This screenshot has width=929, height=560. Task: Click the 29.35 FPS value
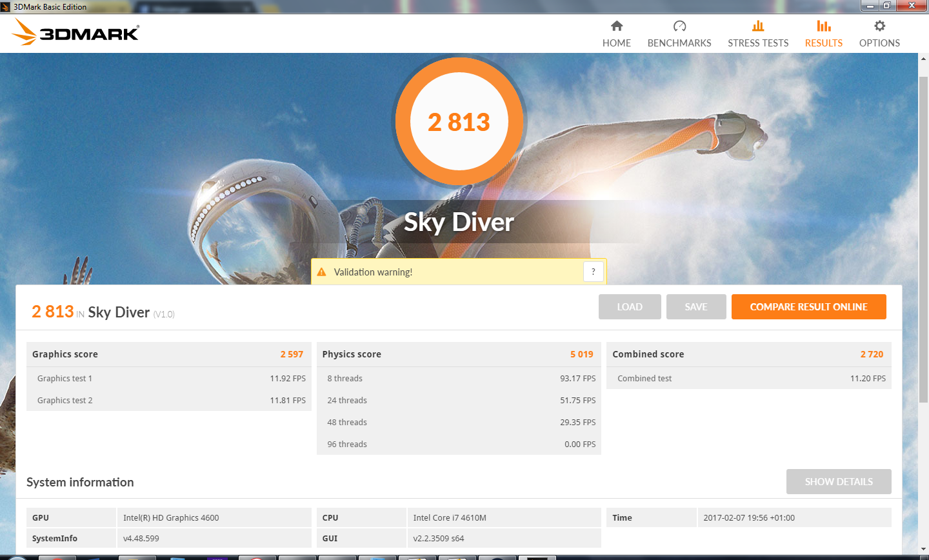[x=578, y=423]
